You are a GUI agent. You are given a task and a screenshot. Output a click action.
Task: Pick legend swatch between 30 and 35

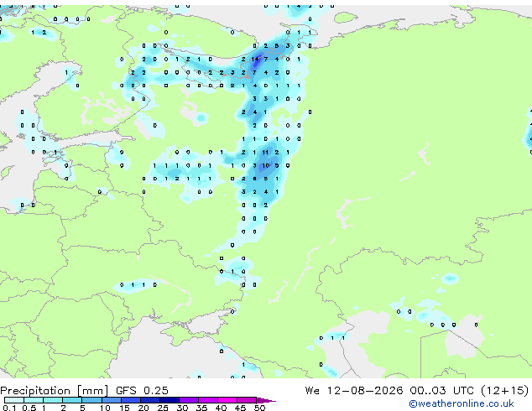coord(189,400)
